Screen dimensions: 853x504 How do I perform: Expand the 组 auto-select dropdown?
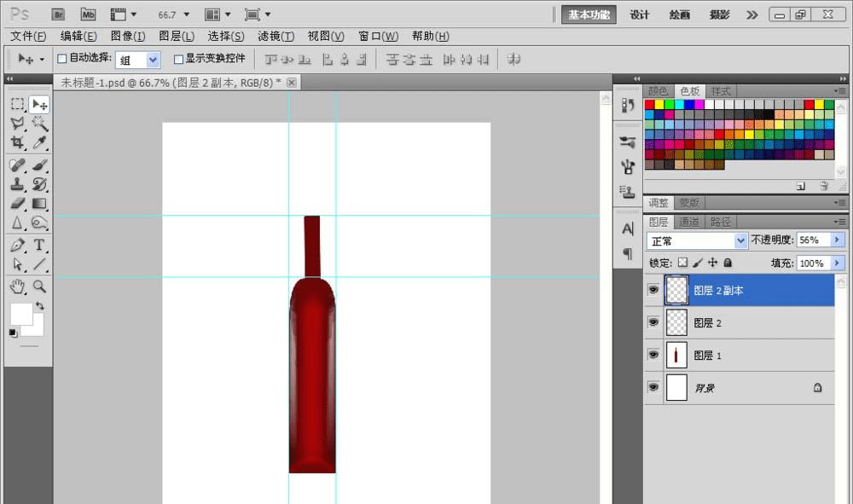(153, 60)
